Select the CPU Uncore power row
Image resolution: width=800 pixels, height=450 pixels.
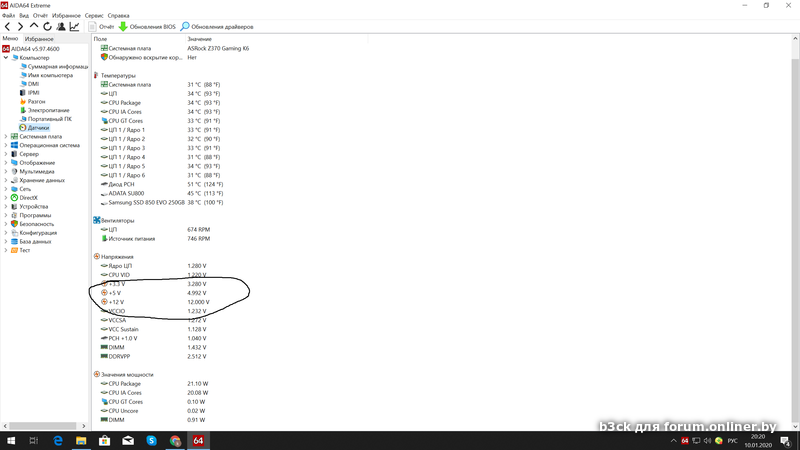(154, 411)
